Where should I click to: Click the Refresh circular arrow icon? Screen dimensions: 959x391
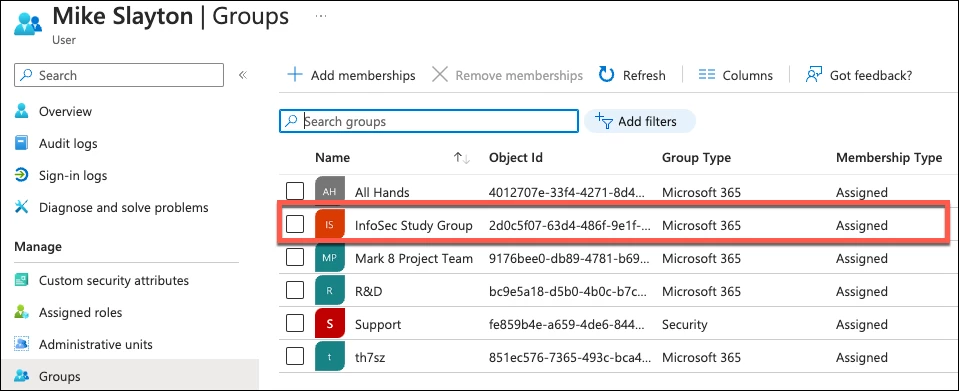click(606, 75)
